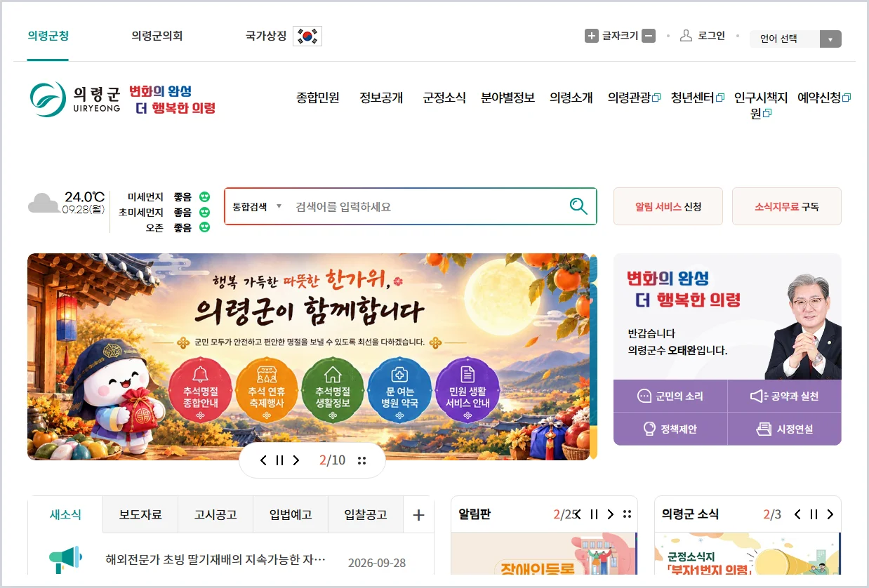Open 해외전문가 초빙 딸기재배 news item
This screenshot has height=588, width=869.
[x=215, y=559]
